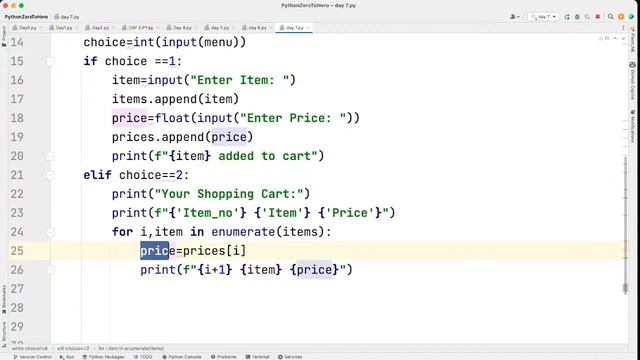Click the PythonZeroToHero project breadcrumb
The height and width of the screenshot is (360, 640).
coord(26,17)
